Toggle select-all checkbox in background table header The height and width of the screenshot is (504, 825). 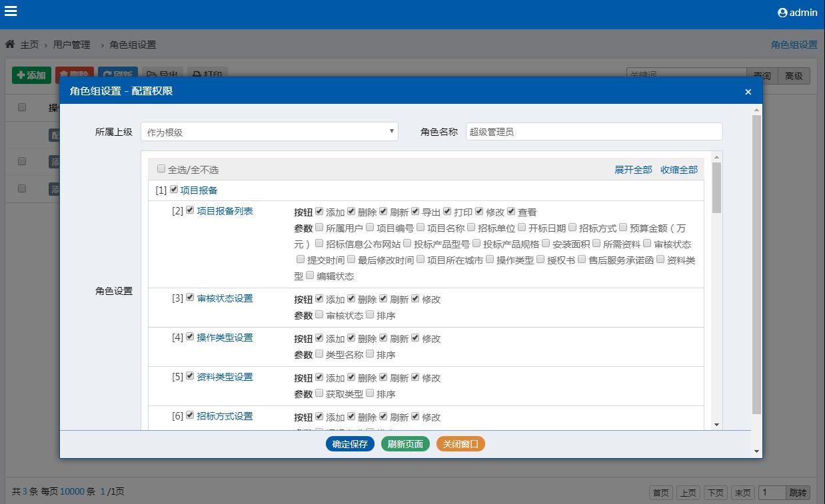click(22, 107)
